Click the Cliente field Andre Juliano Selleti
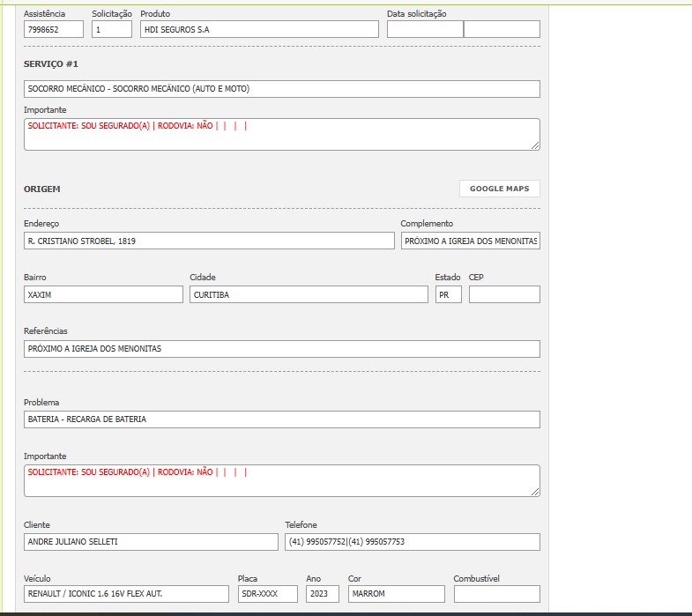Screen dimensions: 692x616 point(151,542)
